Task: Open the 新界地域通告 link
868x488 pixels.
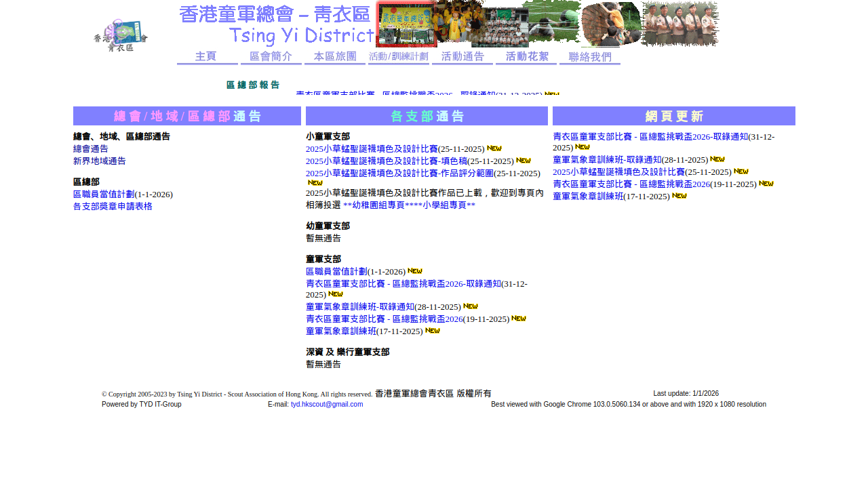Action: point(99,161)
